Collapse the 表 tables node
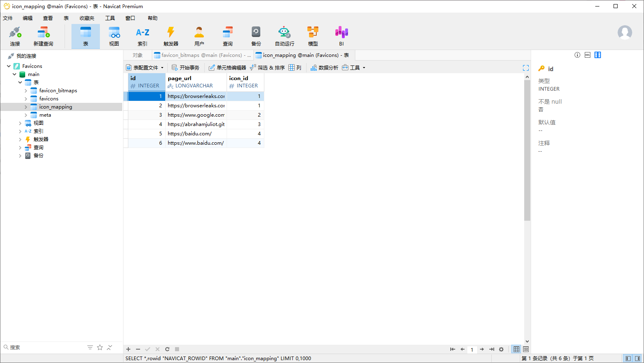 pyautogui.click(x=20, y=82)
